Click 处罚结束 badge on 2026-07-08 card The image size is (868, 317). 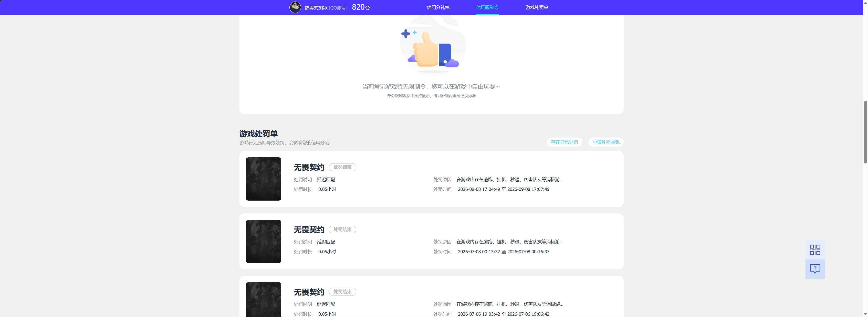coord(342,229)
